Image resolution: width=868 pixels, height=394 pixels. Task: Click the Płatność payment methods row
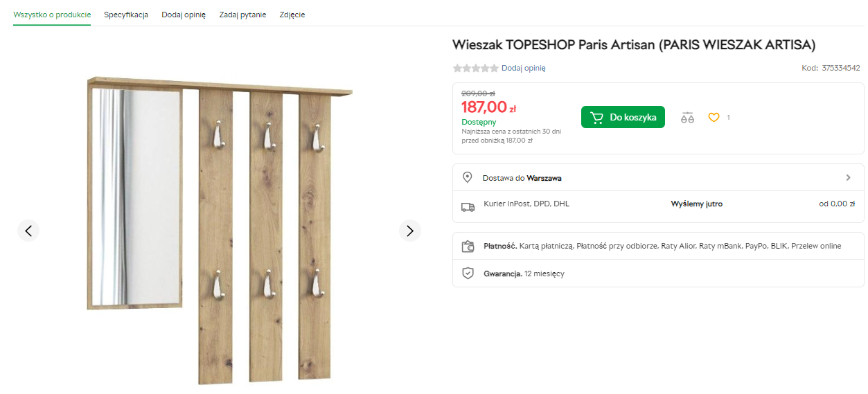pyautogui.click(x=662, y=246)
